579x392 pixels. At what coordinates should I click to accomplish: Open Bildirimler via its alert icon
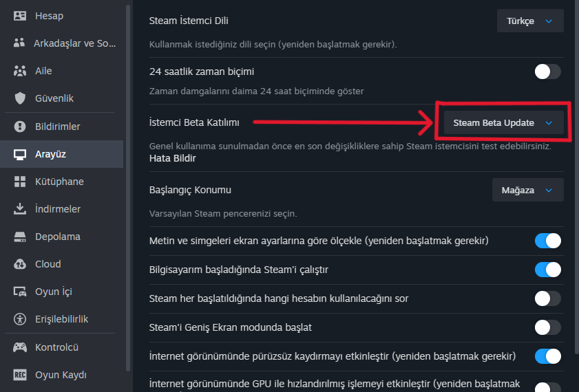point(20,127)
